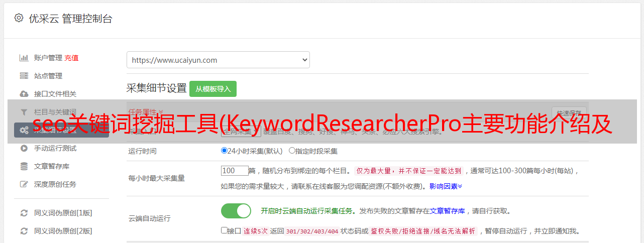Click the green 开启时云端自动运行采集任务 text
Image resolution: width=644 pixels, height=243 pixels.
[308, 211]
